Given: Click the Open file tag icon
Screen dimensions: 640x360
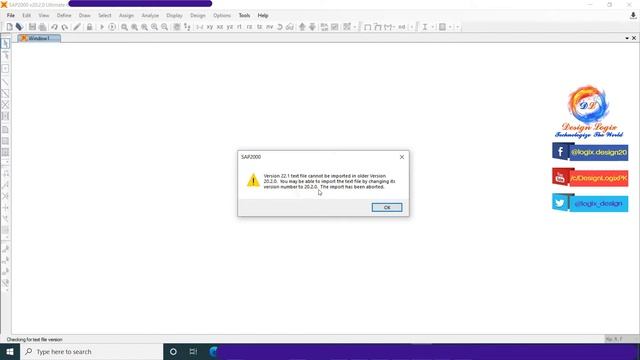Looking at the screenshot, I should tap(19, 27).
